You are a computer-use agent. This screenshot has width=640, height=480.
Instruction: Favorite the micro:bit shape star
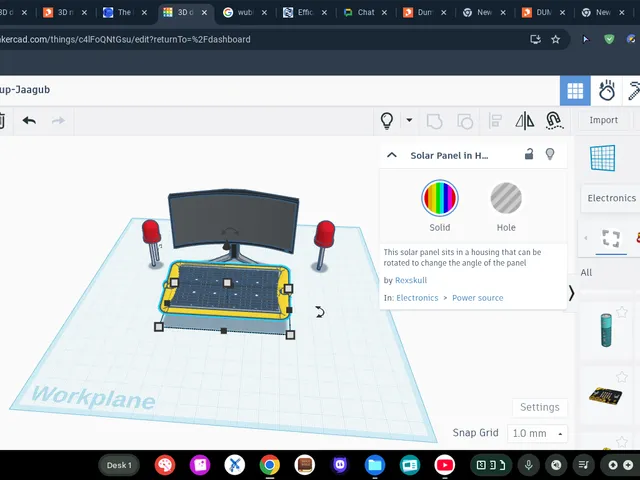tap(622, 377)
